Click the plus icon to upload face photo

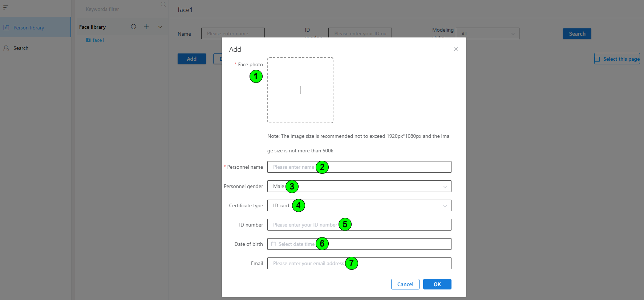tap(300, 90)
